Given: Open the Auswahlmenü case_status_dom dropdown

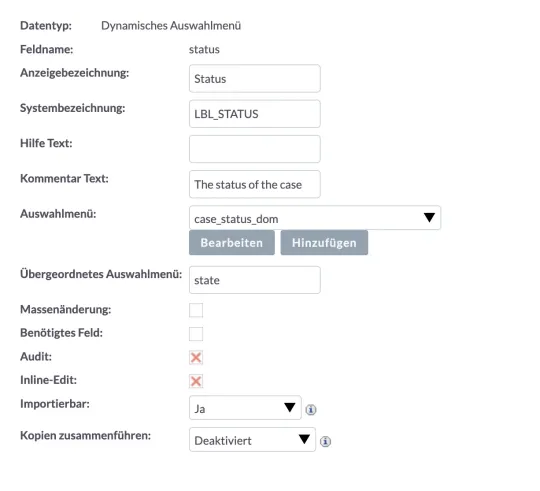Looking at the screenshot, I should (x=315, y=218).
